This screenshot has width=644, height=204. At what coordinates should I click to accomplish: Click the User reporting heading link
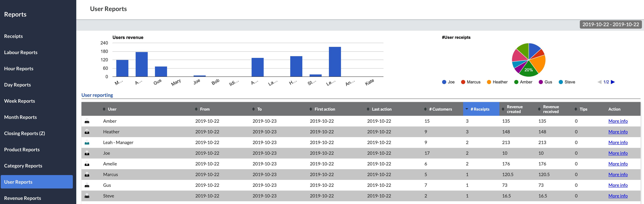[x=97, y=95]
